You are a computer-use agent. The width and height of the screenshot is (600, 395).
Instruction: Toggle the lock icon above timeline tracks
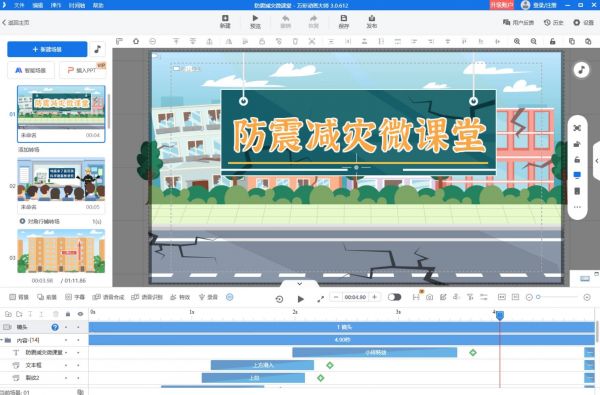coord(68,314)
